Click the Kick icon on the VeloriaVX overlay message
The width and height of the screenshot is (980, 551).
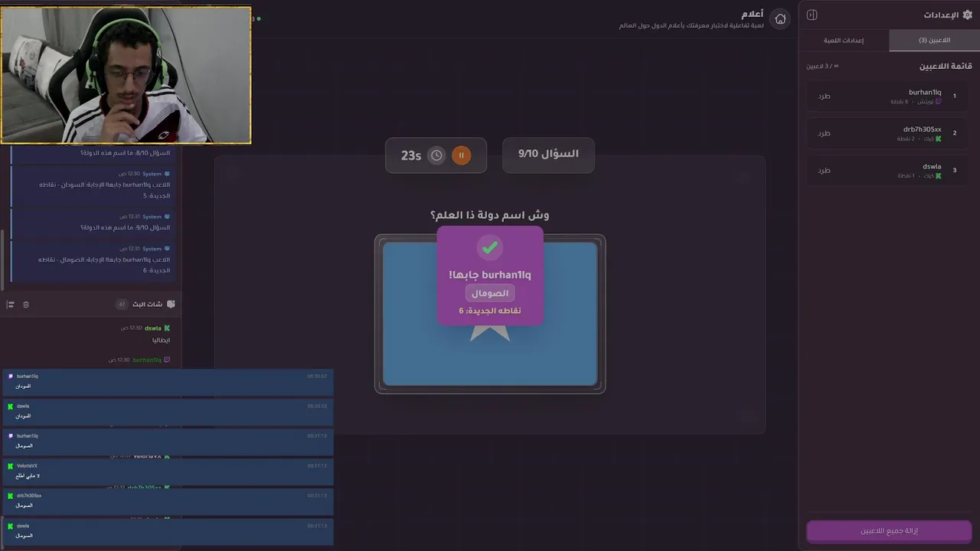click(x=11, y=466)
